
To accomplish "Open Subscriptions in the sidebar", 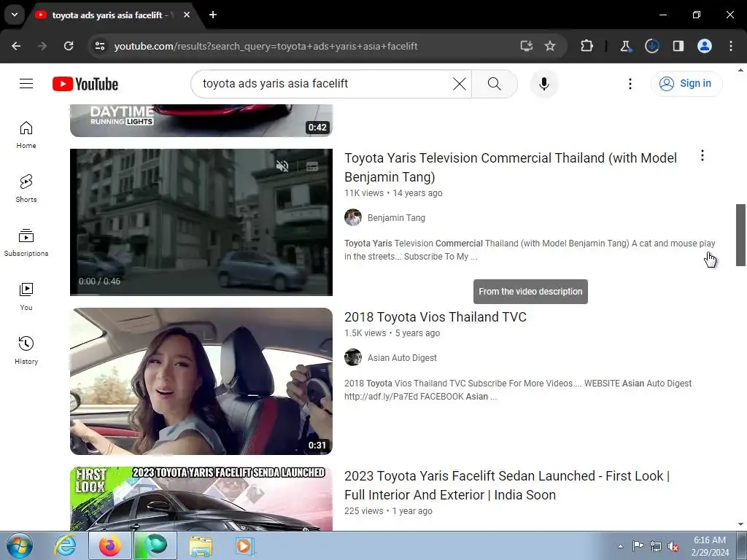I will click(26, 242).
